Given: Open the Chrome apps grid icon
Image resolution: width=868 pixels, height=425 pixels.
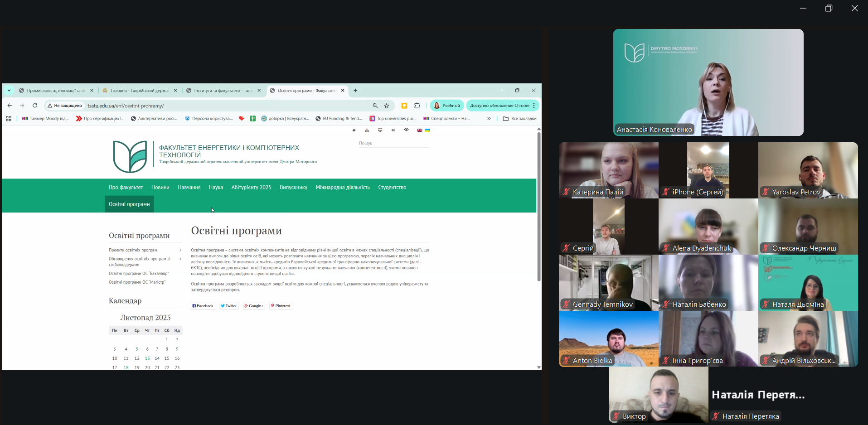Looking at the screenshot, I should point(9,119).
